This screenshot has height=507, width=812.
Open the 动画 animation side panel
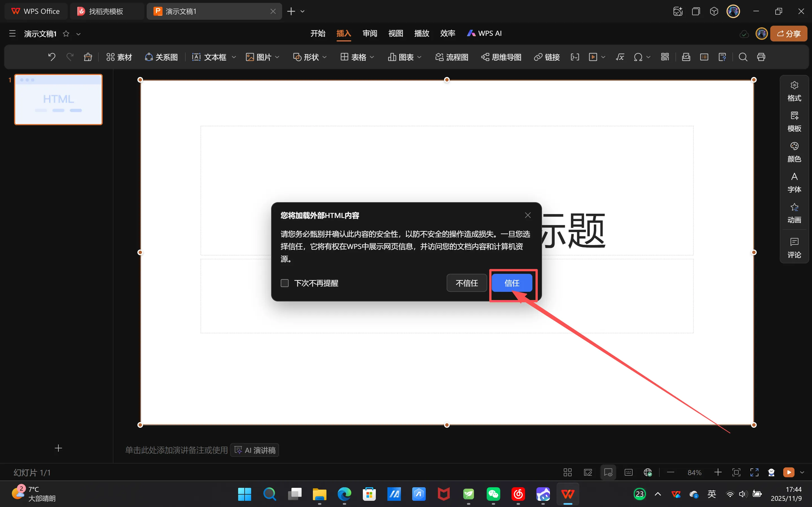[794, 213]
